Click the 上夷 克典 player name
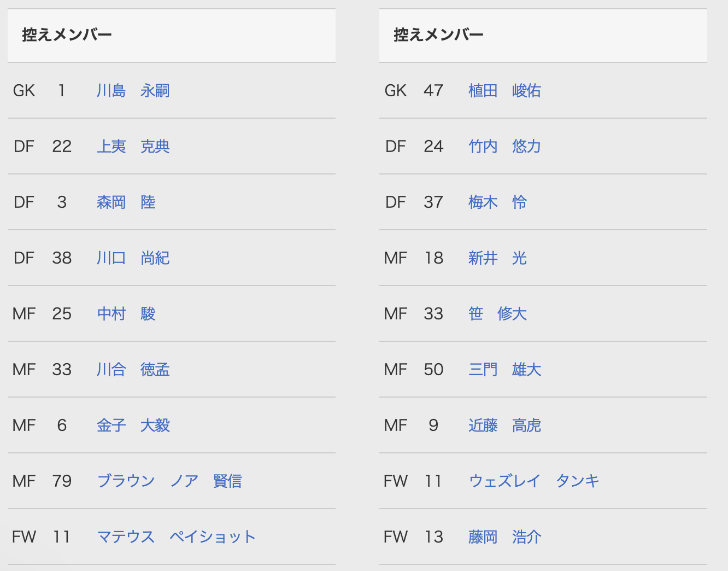This screenshot has height=571, width=728. click(x=133, y=147)
